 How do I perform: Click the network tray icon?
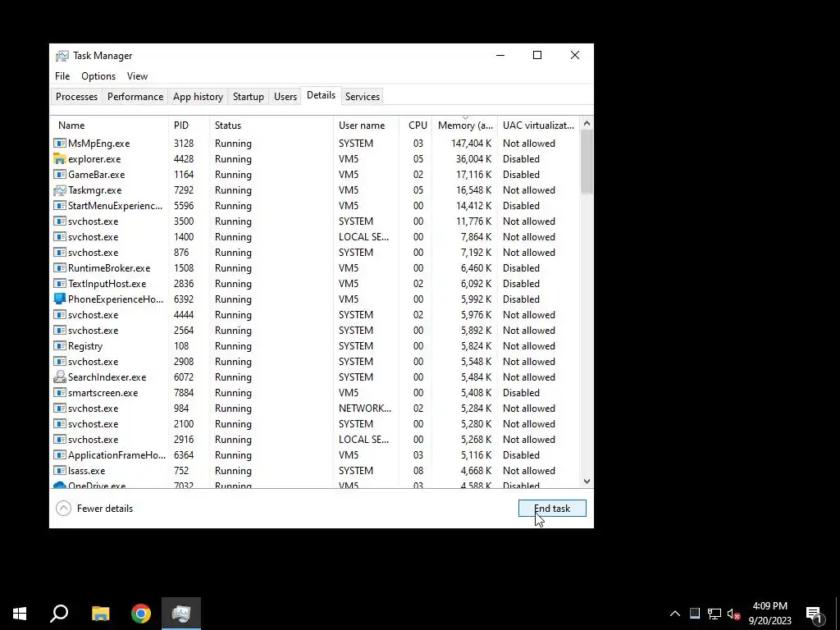click(x=714, y=614)
